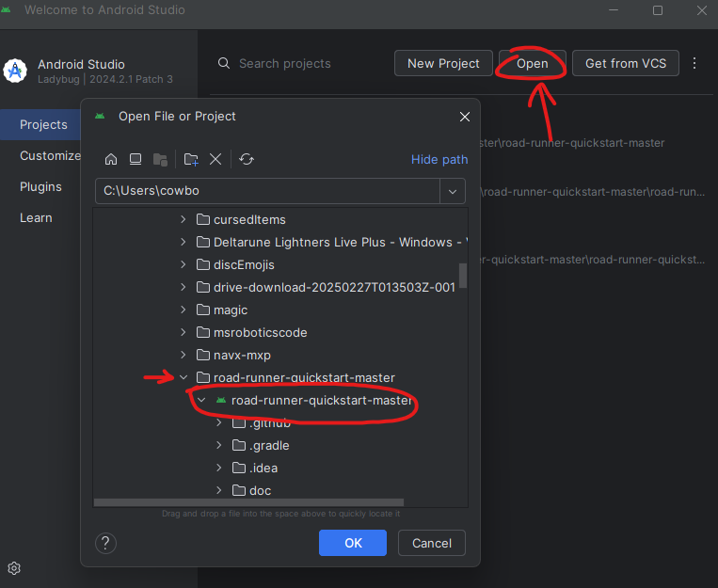Click the nested road-runner-quickstart-master Android project icon
The height and width of the screenshot is (588, 718).
tap(221, 400)
